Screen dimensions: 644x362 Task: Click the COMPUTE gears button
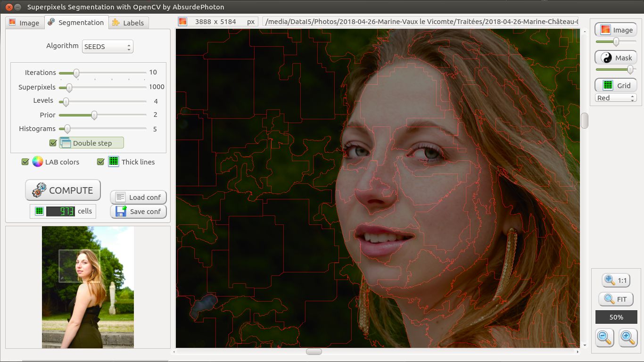[63, 190]
